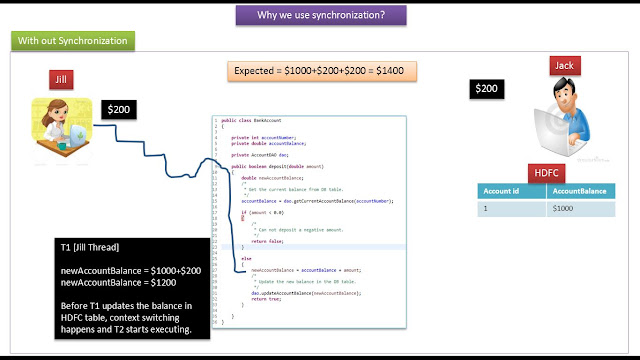Click the Jill woman-at-desk illustration
The height and width of the screenshot is (360, 640).
click(62, 127)
